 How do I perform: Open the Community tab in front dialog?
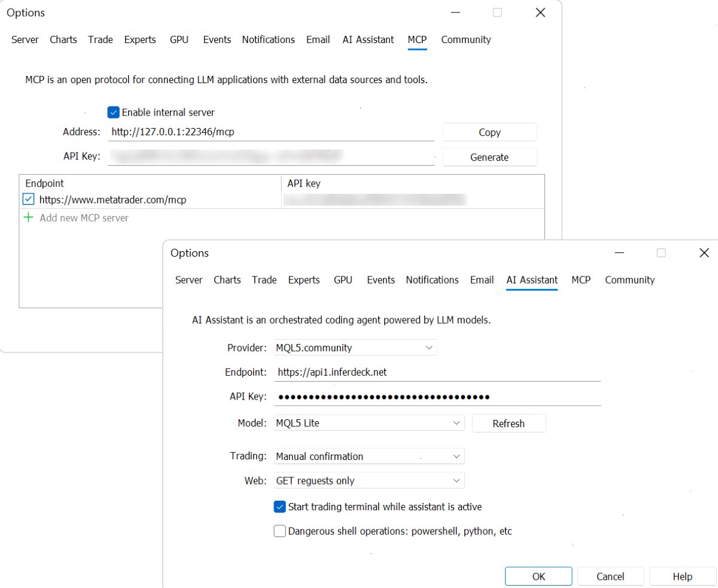[630, 280]
